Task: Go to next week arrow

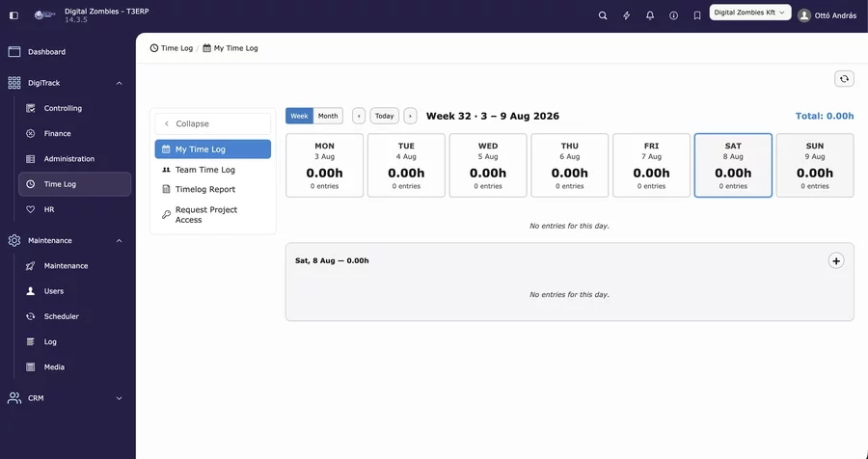Action: click(x=410, y=116)
